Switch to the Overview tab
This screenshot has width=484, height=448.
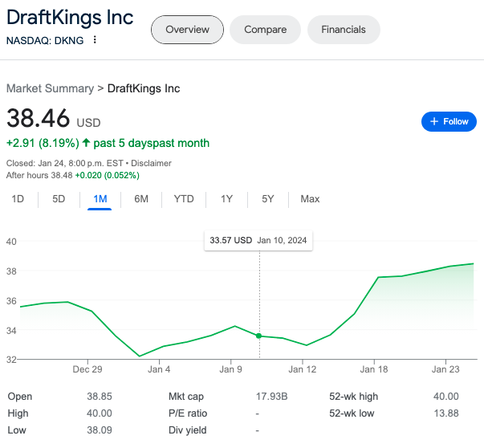[x=187, y=30]
